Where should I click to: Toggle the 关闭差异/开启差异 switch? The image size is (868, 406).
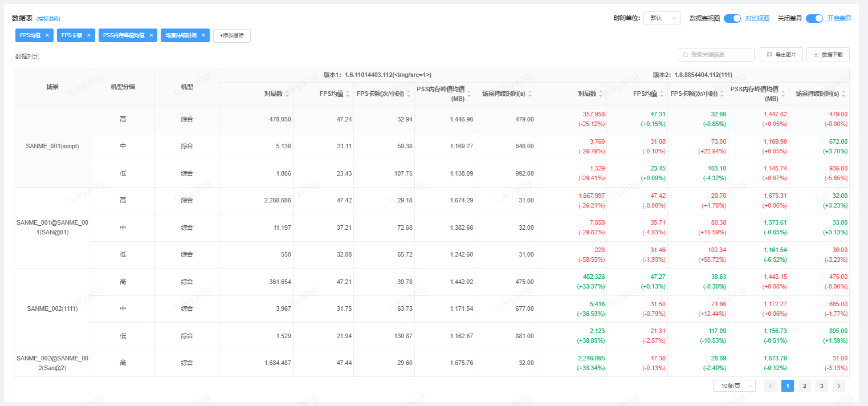click(x=814, y=18)
